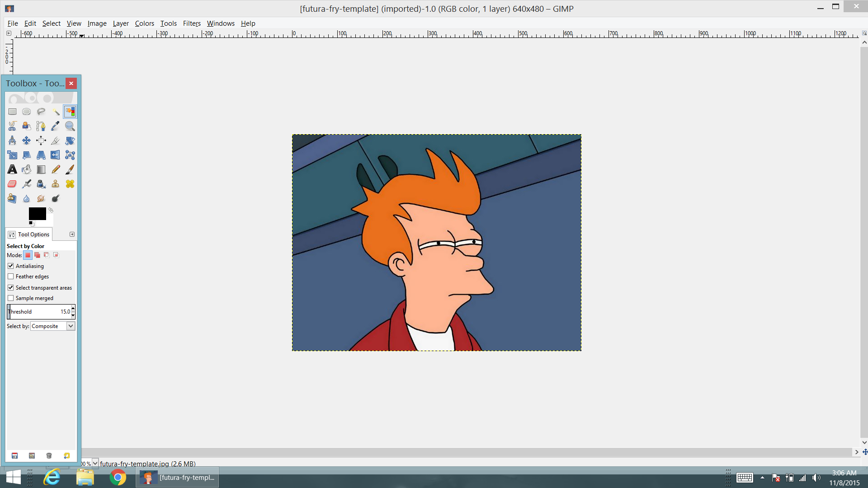Select the Flip tool
868x488 pixels.
56,155
